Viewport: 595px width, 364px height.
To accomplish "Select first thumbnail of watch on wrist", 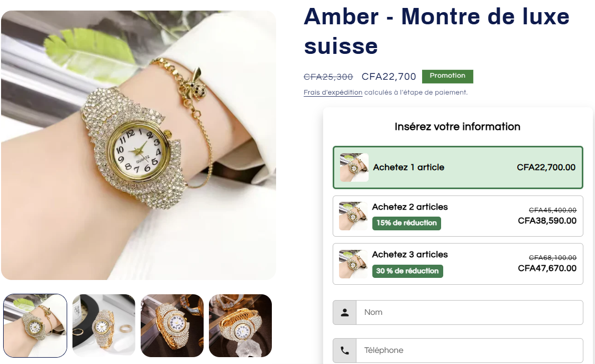I will (35, 326).
